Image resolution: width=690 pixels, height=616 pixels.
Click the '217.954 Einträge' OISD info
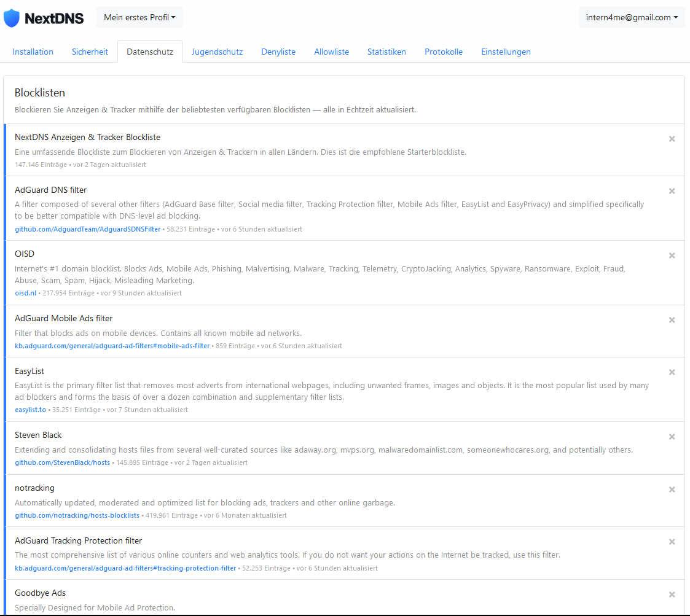point(68,293)
